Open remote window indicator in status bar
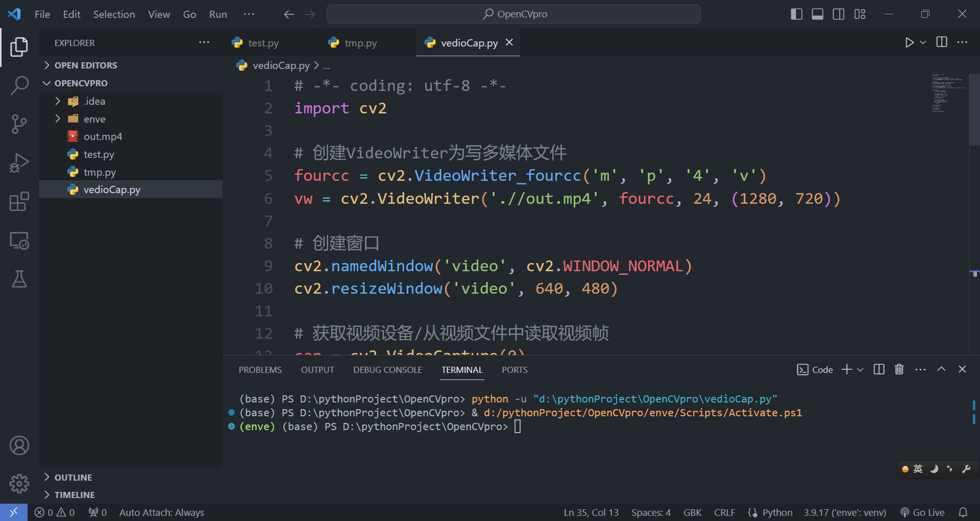The width and height of the screenshot is (980, 521). 14,512
